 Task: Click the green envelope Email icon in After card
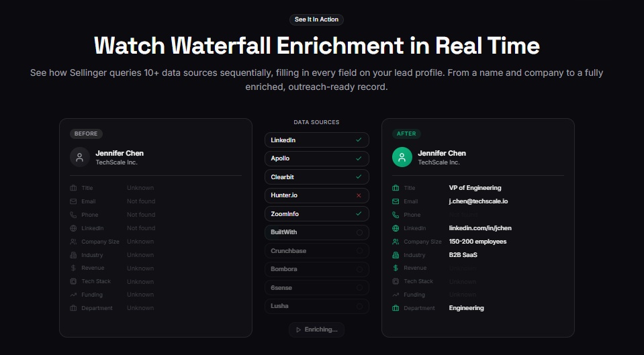point(396,201)
